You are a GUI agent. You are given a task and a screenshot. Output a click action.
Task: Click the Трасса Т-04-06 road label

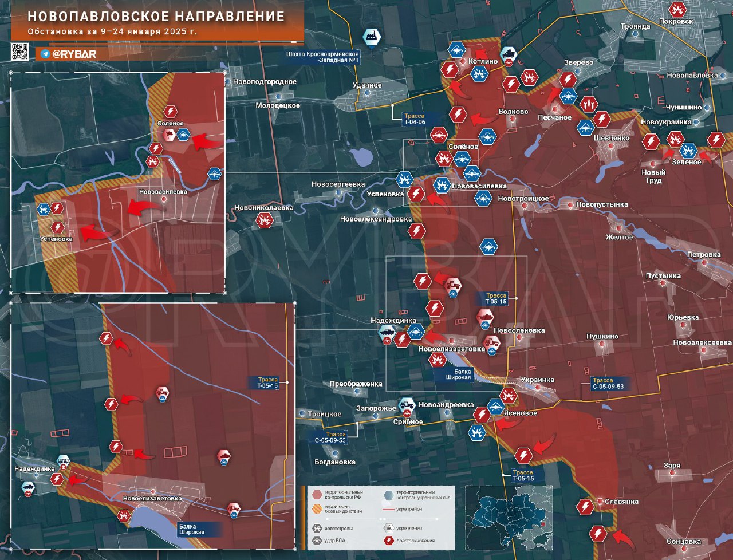[x=414, y=119]
